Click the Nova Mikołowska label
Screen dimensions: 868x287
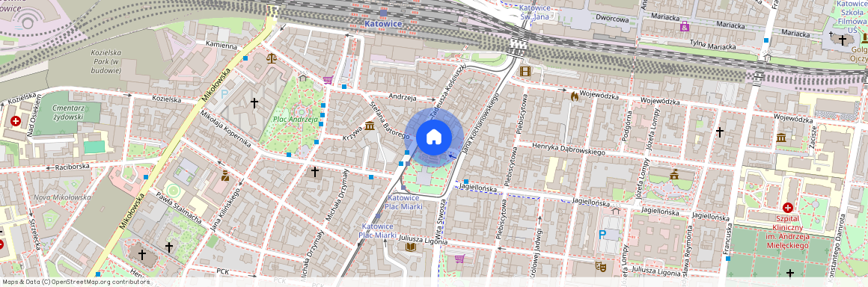[62, 197]
